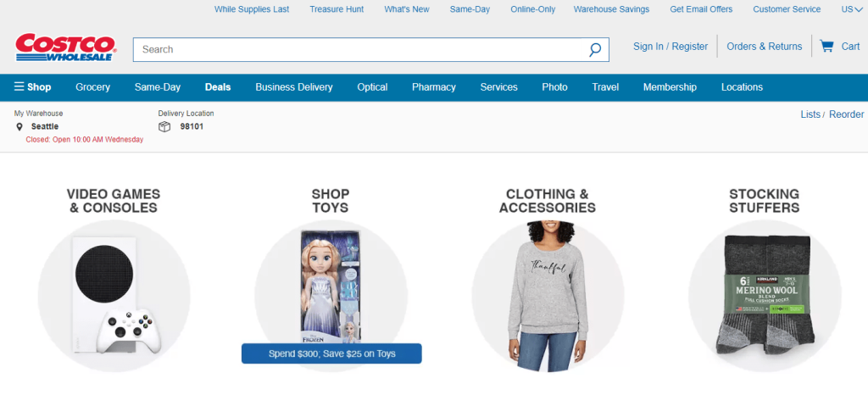Click the shopping cart icon

(826, 46)
